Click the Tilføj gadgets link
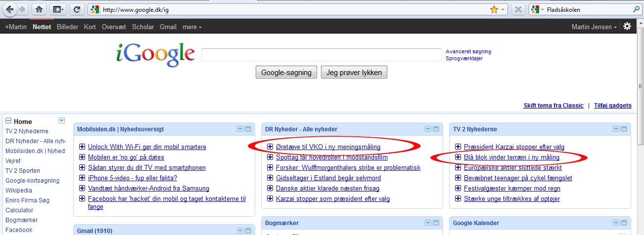This screenshot has height=235, width=644. point(613,106)
